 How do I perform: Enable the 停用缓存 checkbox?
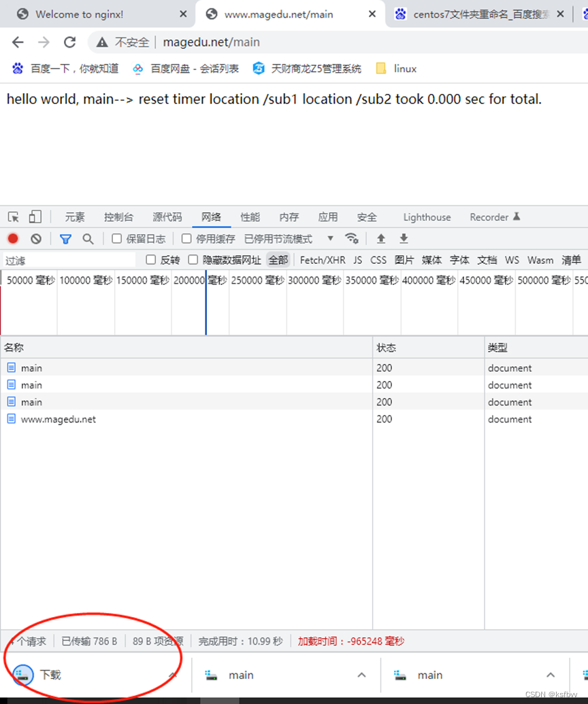[x=186, y=239]
